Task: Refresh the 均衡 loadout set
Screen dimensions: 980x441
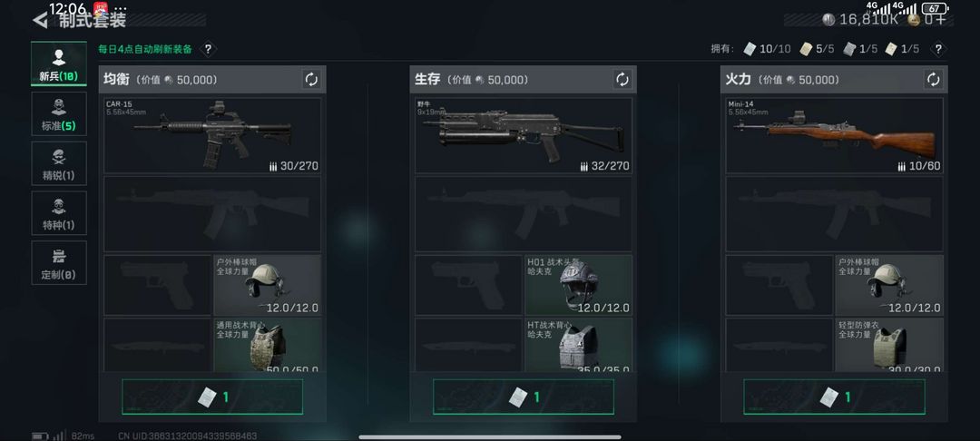Action: click(x=311, y=79)
